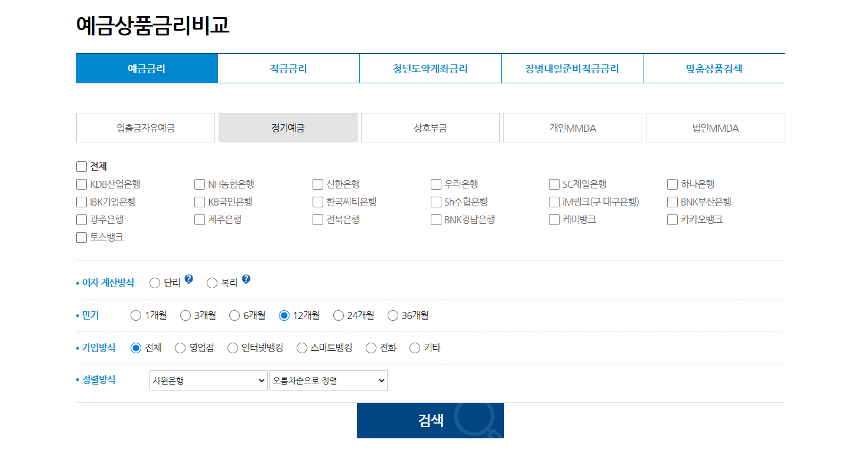This screenshot has width=868, height=459.
Task: Select 6개월 maturity radio button
Action: tap(235, 315)
